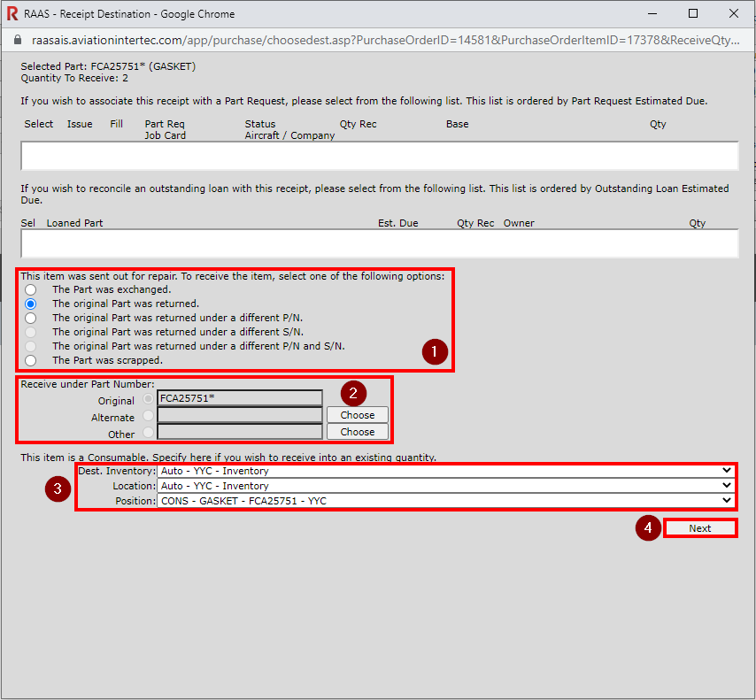Click the Other part number field
756x700 pixels.
tap(239, 432)
